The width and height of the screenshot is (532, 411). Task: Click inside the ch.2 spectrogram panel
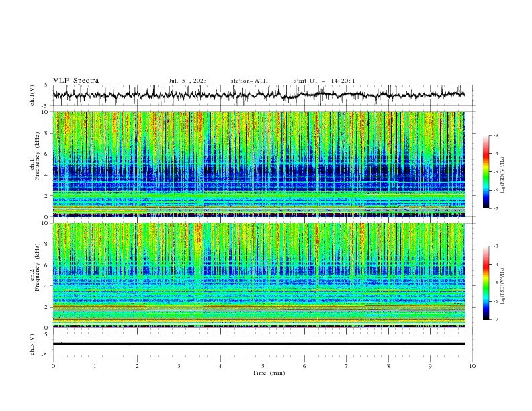pyautogui.click(x=259, y=275)
